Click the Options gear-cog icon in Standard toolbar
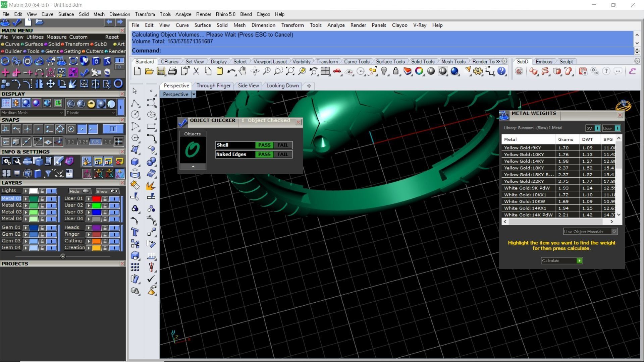This screenshot has width=644, height=362. [x=478, y=71]
